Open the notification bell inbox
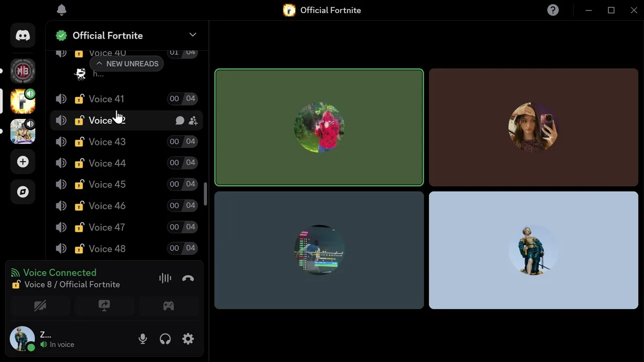The image size is (644, 362). tap(61, 10)
